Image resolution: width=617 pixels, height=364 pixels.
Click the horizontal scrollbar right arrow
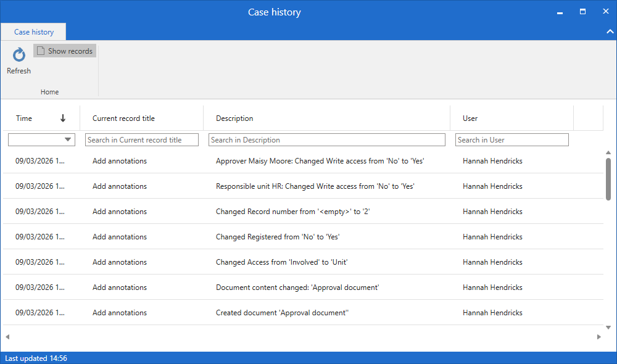(x=599, y=337)
